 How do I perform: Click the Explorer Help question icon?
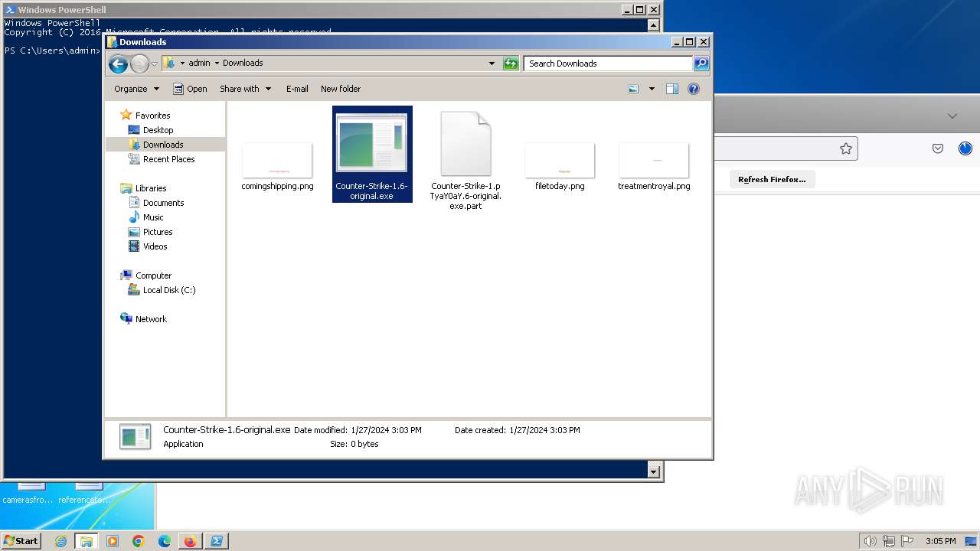694,89
